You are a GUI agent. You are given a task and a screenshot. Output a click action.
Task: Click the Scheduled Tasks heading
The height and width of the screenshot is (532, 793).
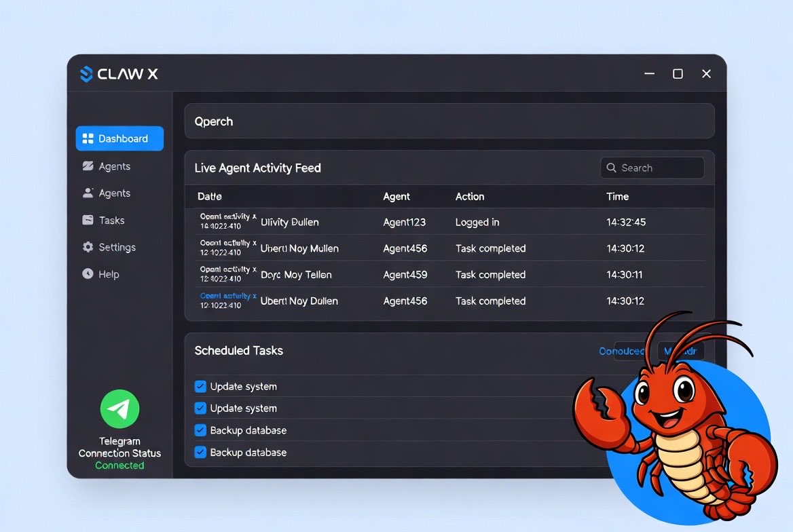[x=239, y=350]
